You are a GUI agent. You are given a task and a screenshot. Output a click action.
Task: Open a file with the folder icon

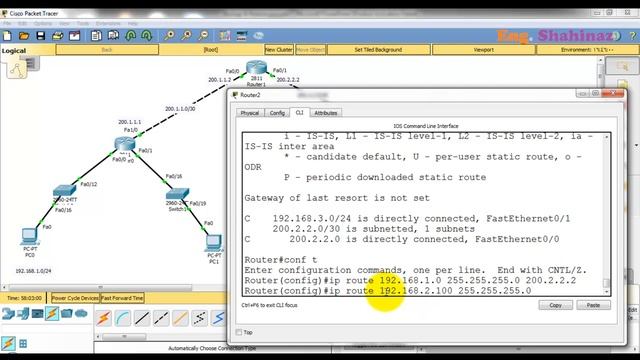tap(24, 36)
